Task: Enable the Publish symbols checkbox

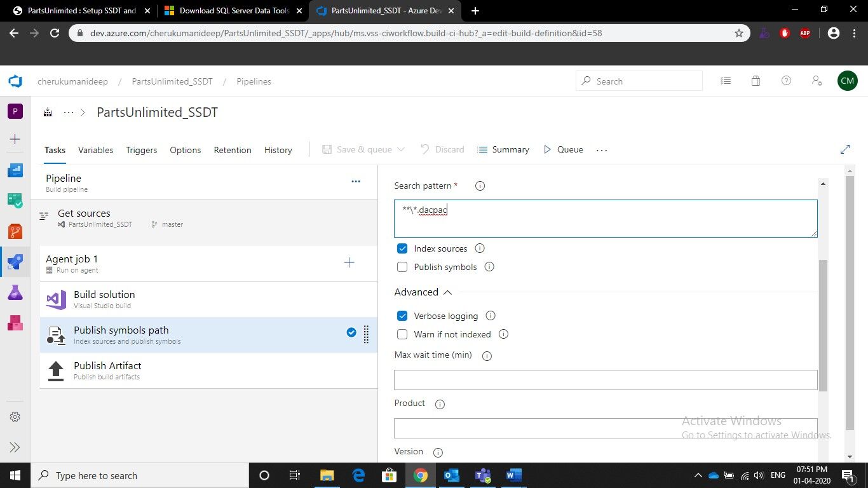Action: pyautogui.click(x=402, y=267)
